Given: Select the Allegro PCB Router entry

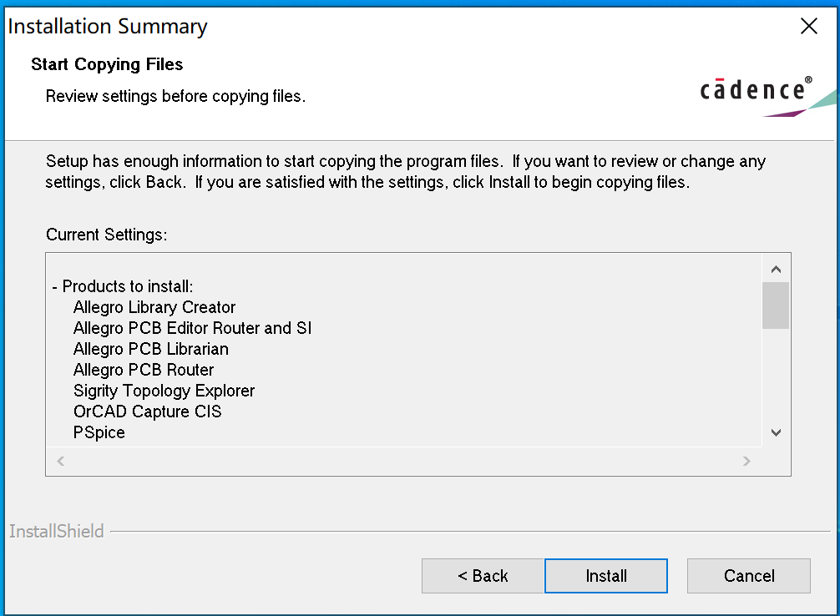Looking at the screenshot, I should pos(144,370).
